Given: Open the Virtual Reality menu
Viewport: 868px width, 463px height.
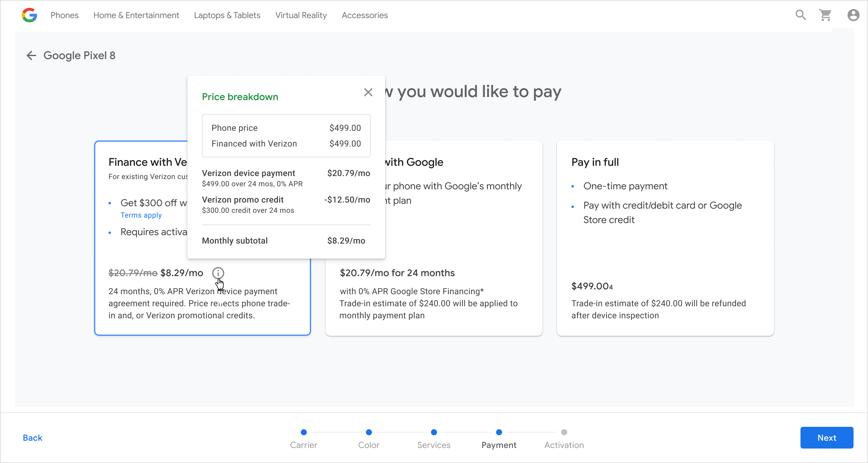Looking at the screenshot, I should (301, 15).
